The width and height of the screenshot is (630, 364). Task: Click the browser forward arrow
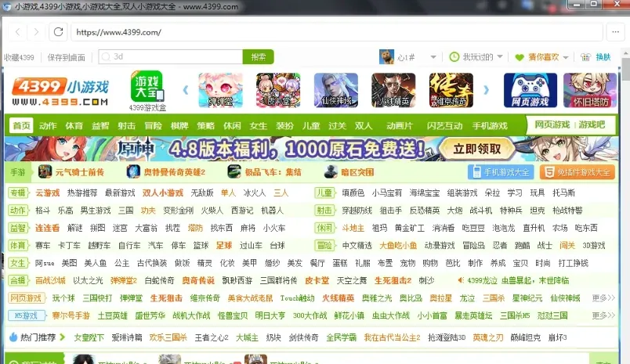pos(36,32)
